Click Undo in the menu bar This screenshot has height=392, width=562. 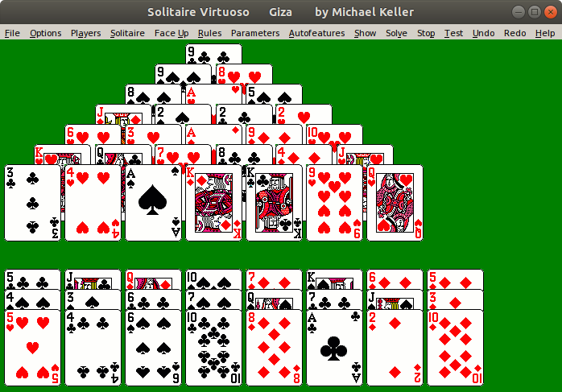pyautogui.click(x=483, y=33)
